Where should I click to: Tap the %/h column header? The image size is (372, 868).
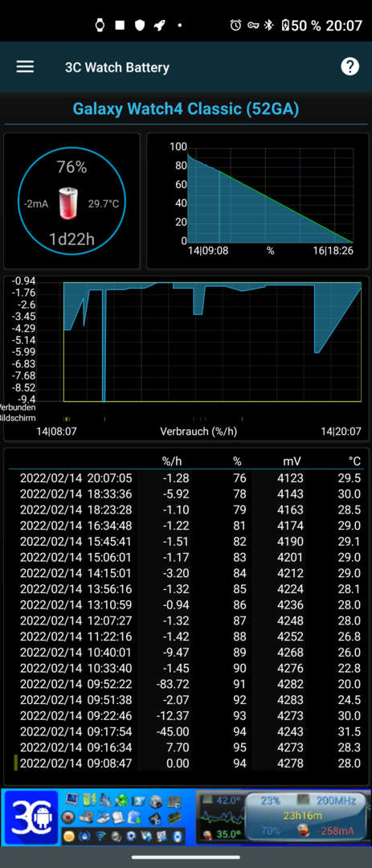click(172, 461)
